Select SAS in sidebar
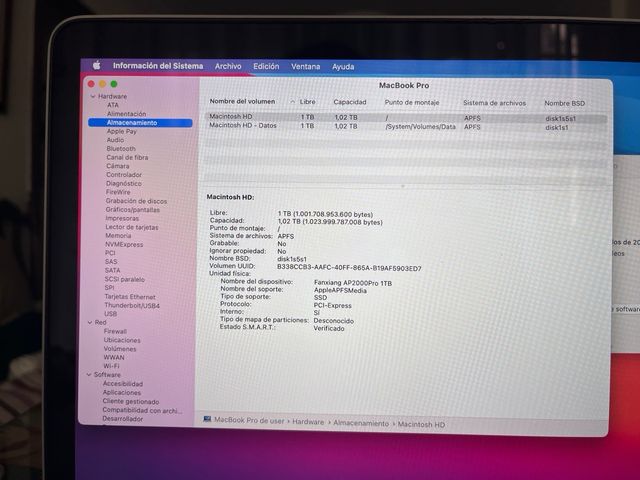 pyautogui.click(x=111, y=262)
